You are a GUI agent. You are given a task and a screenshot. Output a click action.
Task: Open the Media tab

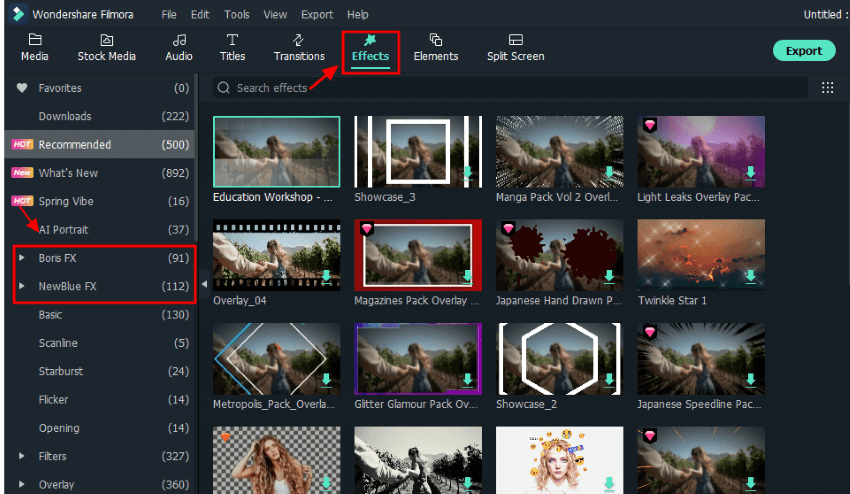pos(35,48)
